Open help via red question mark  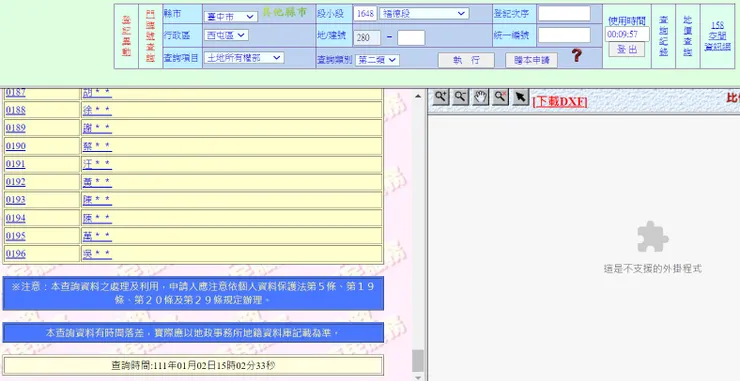576,56
